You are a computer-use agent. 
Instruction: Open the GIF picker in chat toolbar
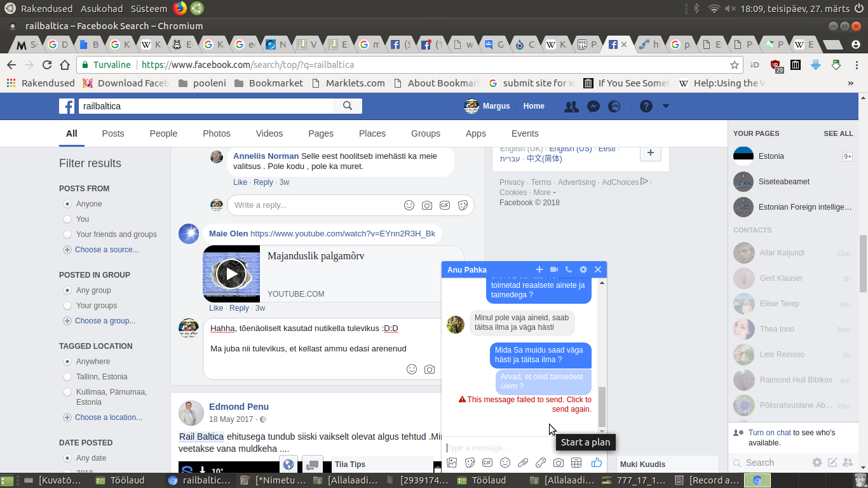487,463
